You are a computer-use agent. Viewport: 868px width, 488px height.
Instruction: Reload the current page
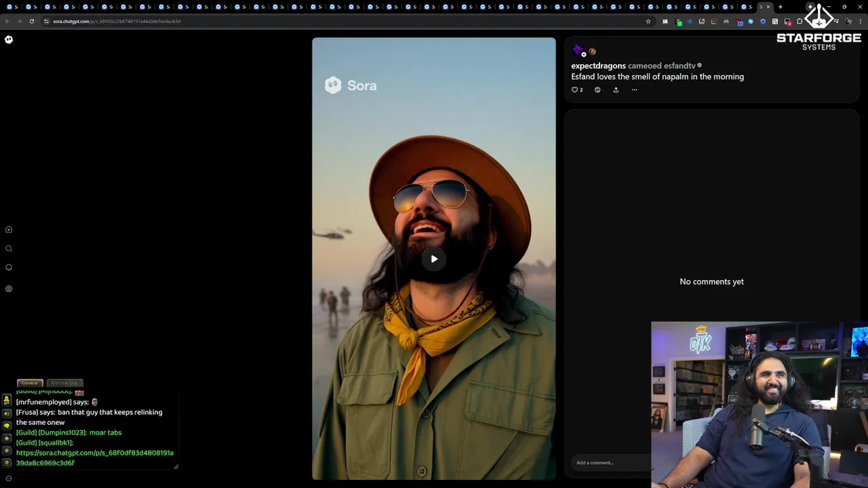(x=31, y=21)
